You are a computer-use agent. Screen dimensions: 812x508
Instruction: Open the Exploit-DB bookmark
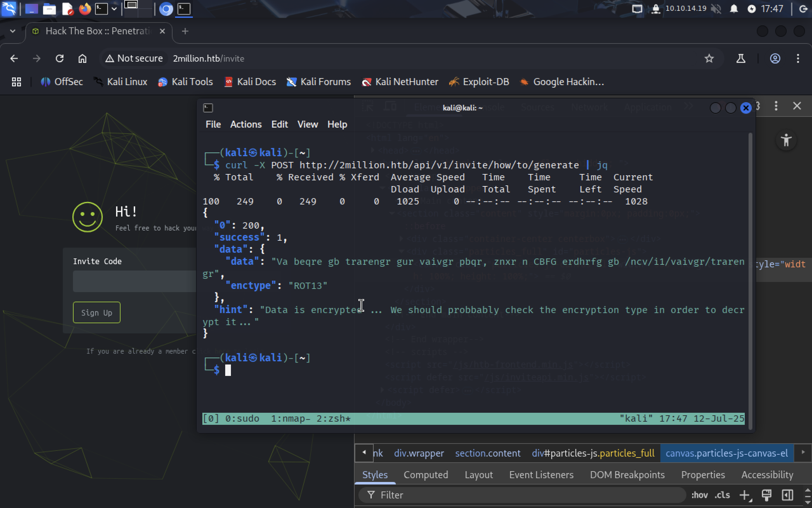point(479,82)
